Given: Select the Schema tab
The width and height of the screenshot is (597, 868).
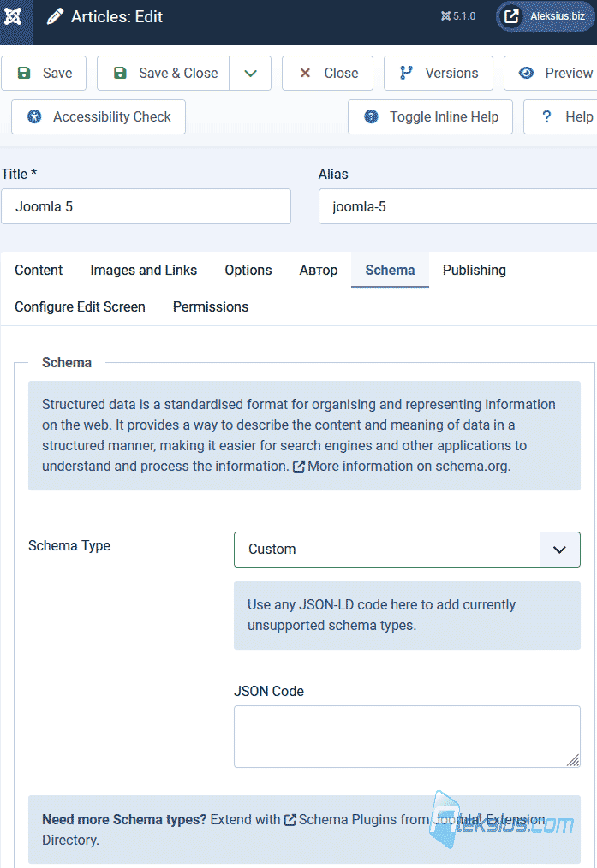Looking at the screenshot, I should point(390,271).
